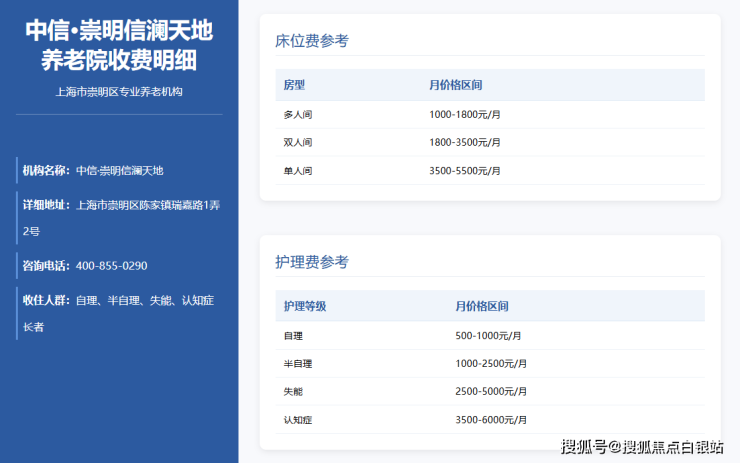This screenshot has height=463, width=740.
Task: Click the 房型 column header
Action: click(294, 85)
